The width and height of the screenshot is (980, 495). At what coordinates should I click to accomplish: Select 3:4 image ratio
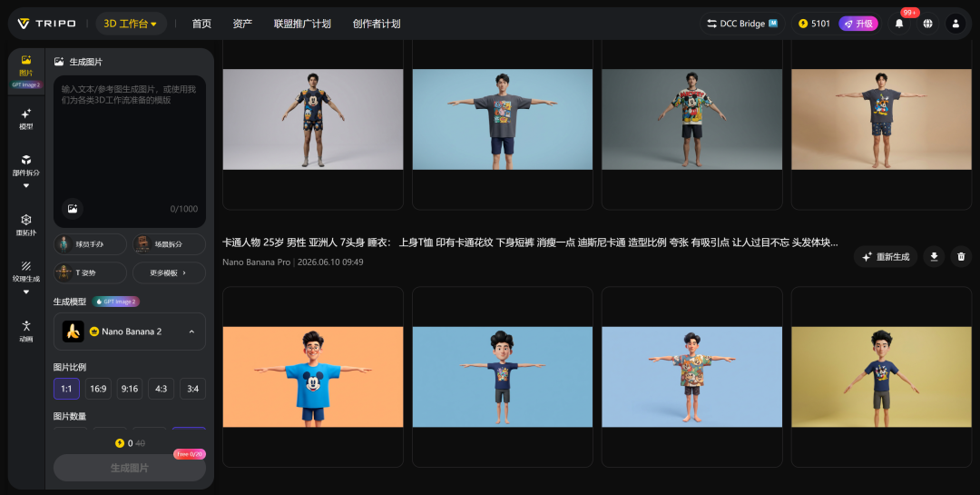(193, 389)
